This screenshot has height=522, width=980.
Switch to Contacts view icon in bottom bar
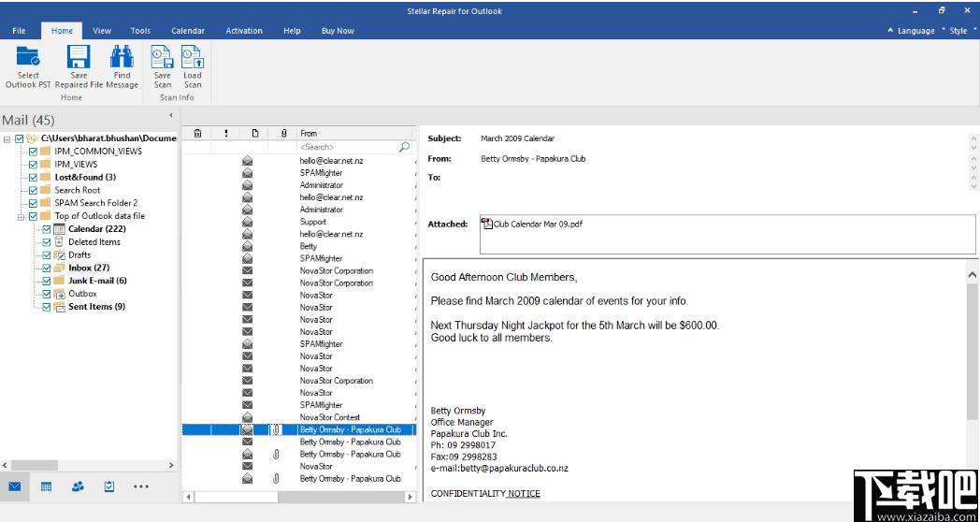coord(79,486)
